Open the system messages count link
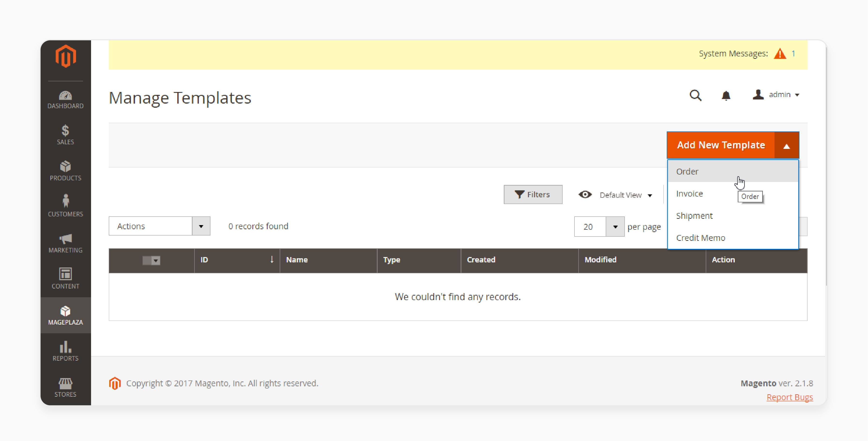 pyautogui.click(x=794, y=53)
